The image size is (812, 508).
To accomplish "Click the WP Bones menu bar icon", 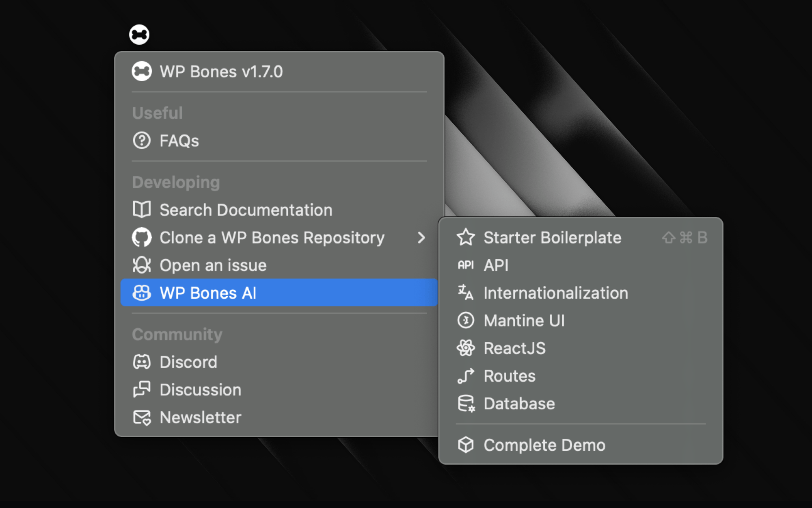I will pos(139,35).
